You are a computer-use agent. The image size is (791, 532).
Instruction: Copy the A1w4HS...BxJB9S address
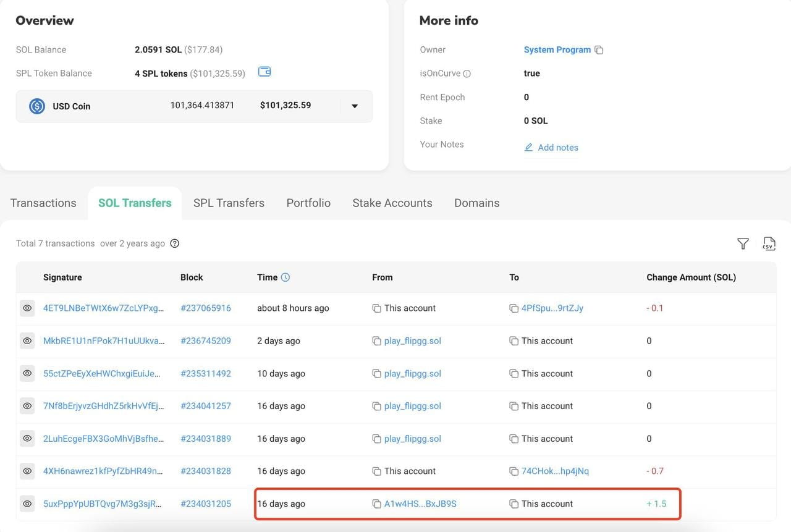[x=376, y=504]
